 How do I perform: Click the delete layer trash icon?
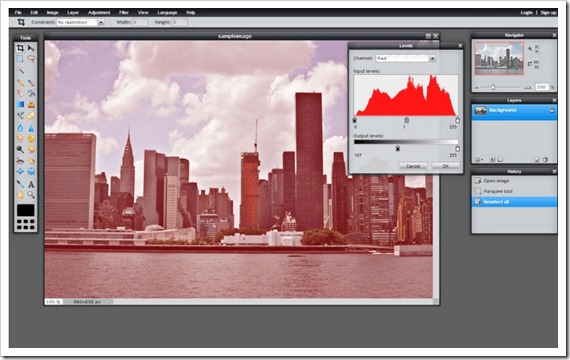(x=545, y=159)
